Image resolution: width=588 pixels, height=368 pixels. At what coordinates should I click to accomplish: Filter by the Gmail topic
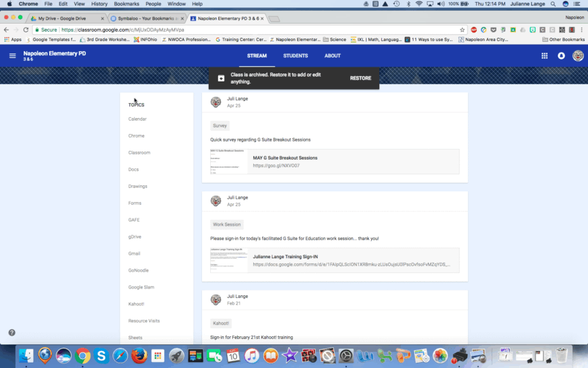134,253
